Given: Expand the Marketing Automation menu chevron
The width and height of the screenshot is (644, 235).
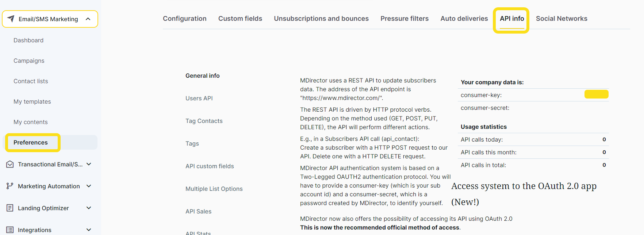Looking at the screenshot, I should point(89,186).
